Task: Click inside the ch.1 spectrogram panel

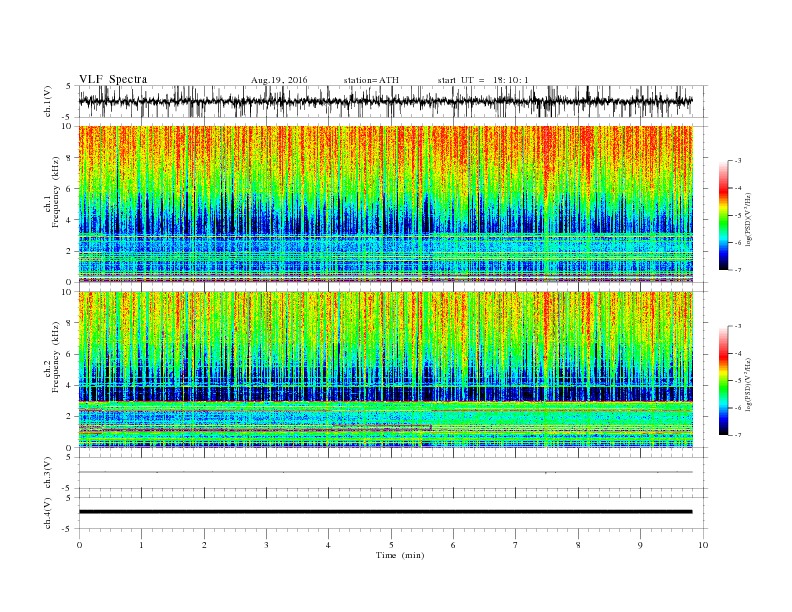Action: click(x=385, y=204)
